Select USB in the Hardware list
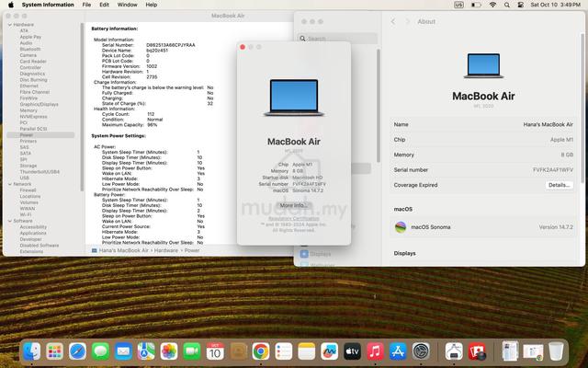Screen dimensions: 588x368 pyautogui.click(x=25, y=178)
